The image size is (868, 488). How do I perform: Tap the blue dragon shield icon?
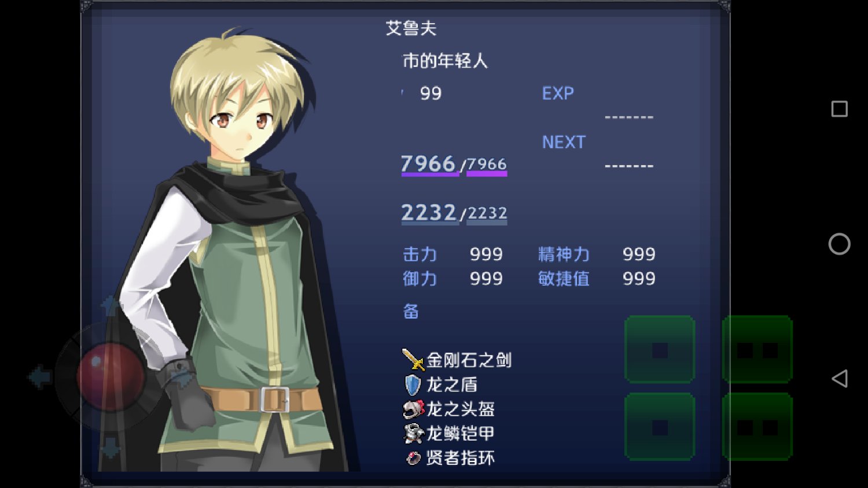[412, 385]
